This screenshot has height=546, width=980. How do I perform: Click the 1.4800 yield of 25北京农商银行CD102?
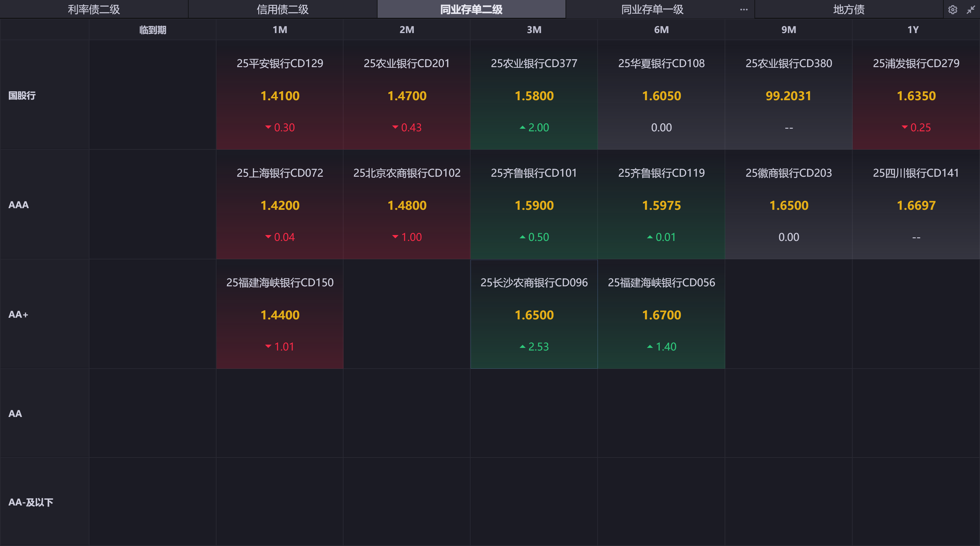[407, 206]
